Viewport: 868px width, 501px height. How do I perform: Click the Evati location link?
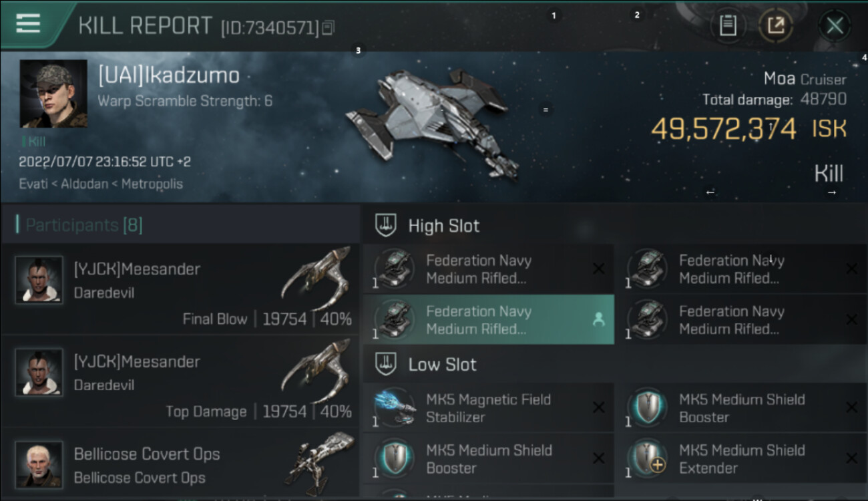[x=33, y=184]
